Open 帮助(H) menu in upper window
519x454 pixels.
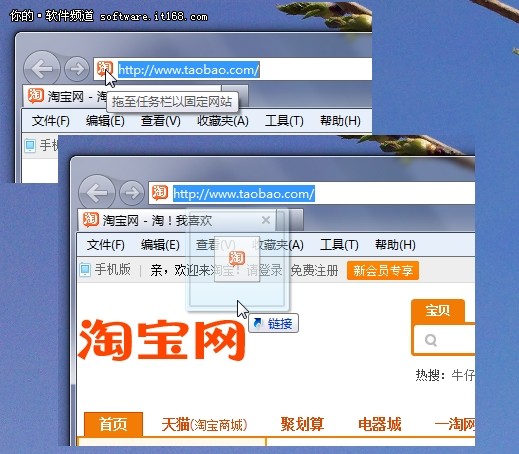click(x=340, y=121)
